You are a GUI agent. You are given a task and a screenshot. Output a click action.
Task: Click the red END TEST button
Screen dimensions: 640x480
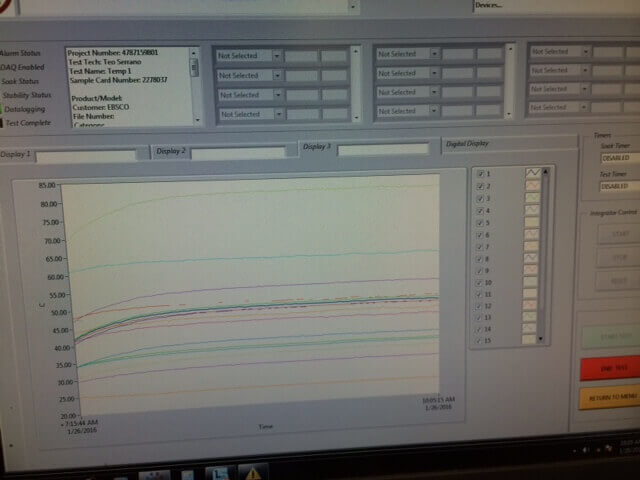(x=609, y=368)
